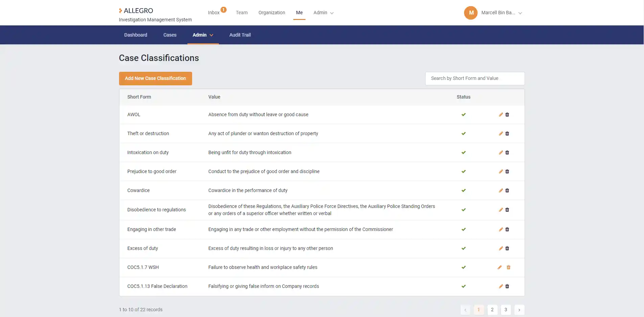Click 'Cowardice in the performance of duty'
This screenshot has width=644, height=317.
pos(248,190)
